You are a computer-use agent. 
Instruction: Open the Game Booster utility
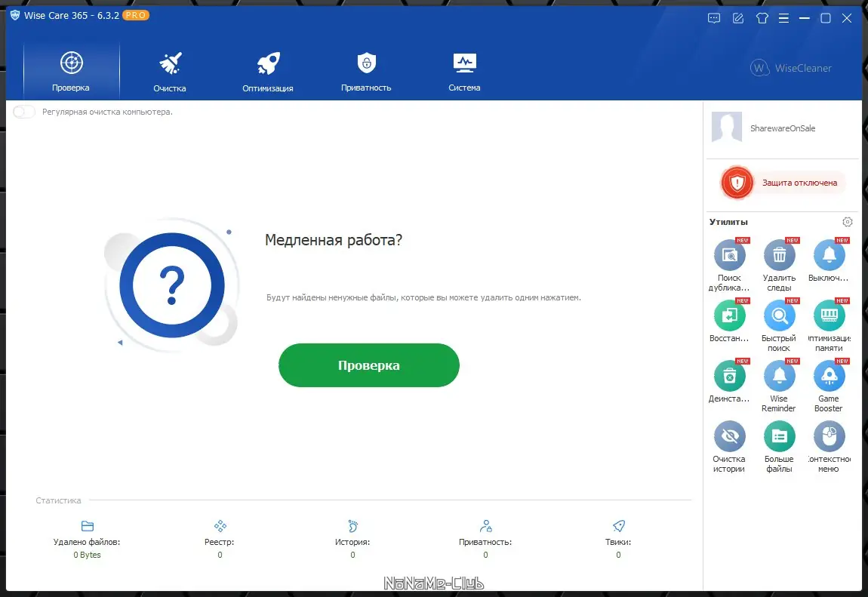(x=829, y=377)
